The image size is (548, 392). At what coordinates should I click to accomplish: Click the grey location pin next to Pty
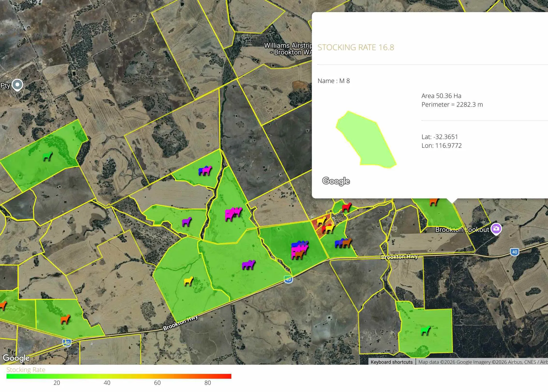click(x=17, y=85)
